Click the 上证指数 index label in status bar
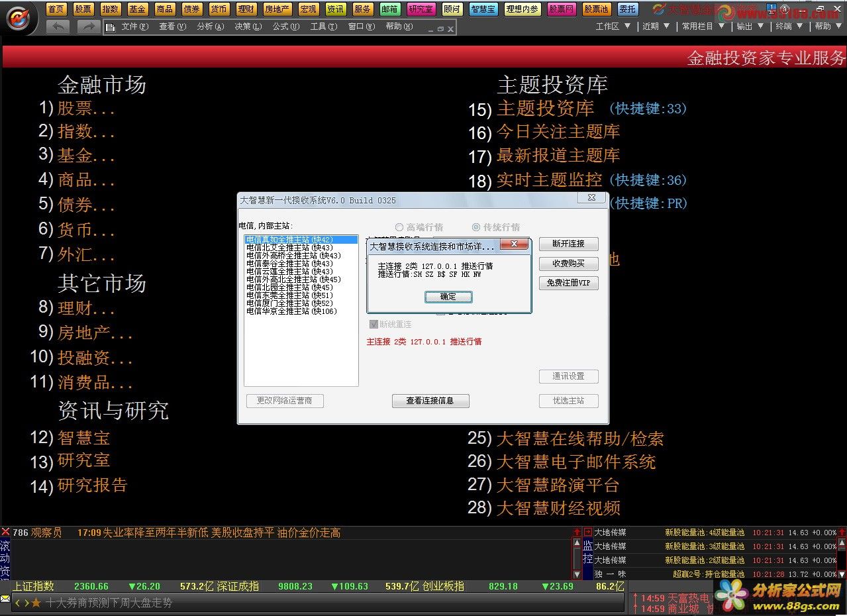847x616 pixels. click(x=33, y=586)
